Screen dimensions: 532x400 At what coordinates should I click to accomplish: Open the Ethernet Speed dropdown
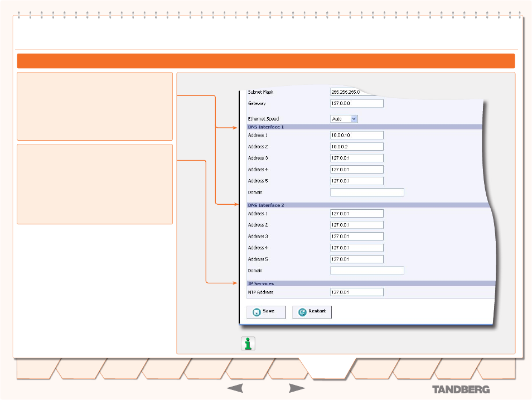(344, 119)
